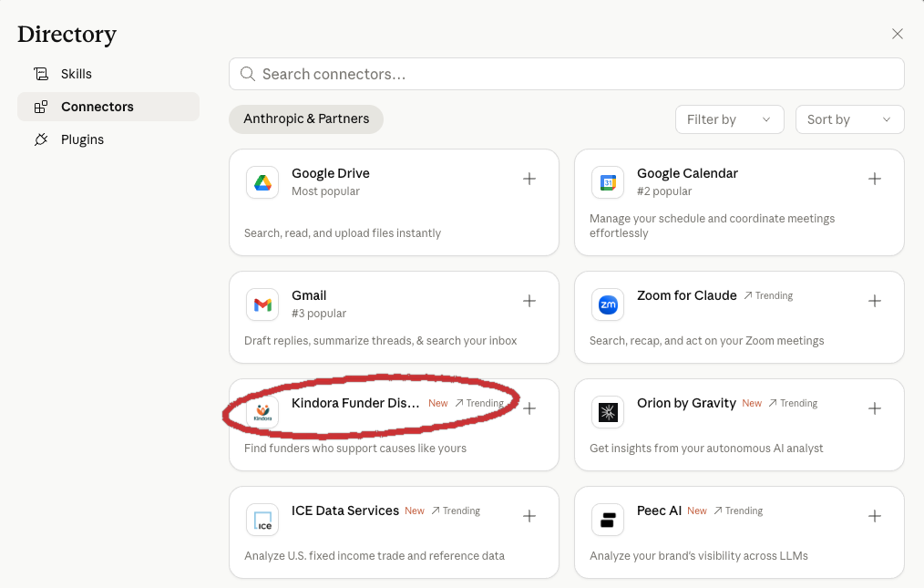The height and width of the screenshot is (588, 924).
Task: Open the ICE Data Services title
Action: pyautogui.click(x=345, y=511)
